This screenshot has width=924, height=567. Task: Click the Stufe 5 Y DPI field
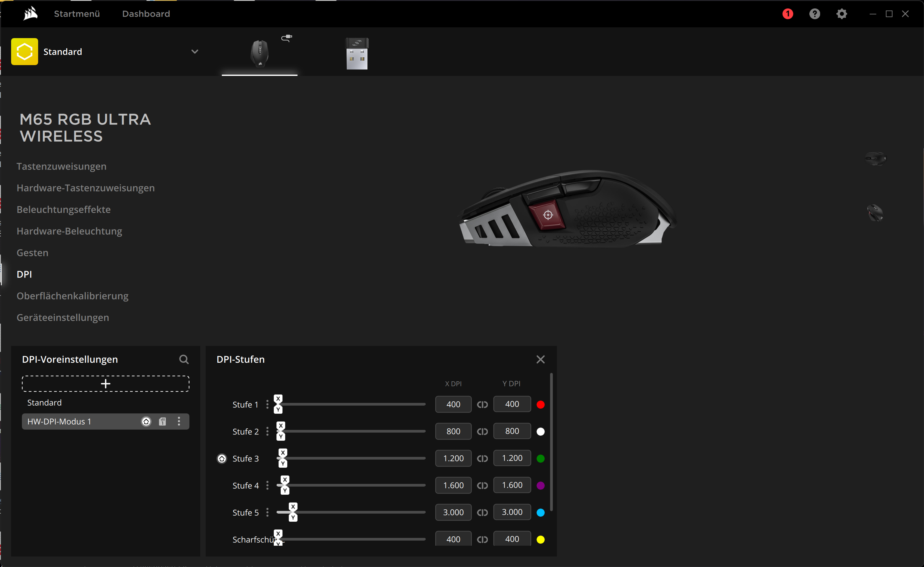point(512,512)
